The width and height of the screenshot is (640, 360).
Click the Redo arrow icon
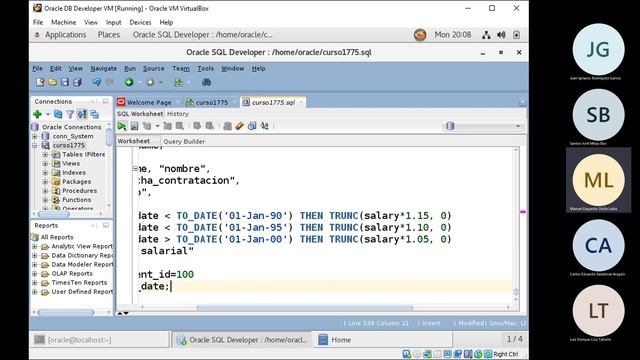[x=109, y=82]
